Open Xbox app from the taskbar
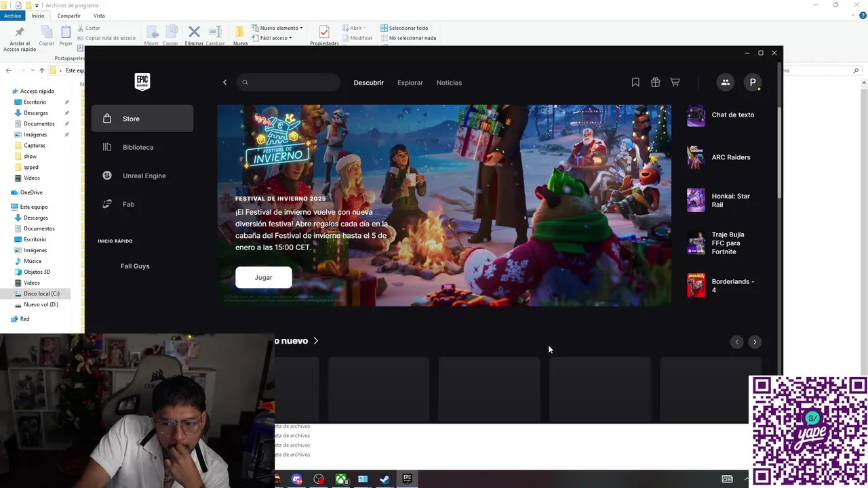Screen dimensions: 868x488 342,479
